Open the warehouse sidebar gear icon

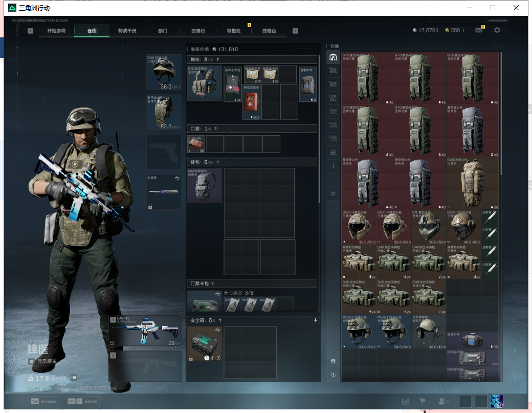[333, 193]
